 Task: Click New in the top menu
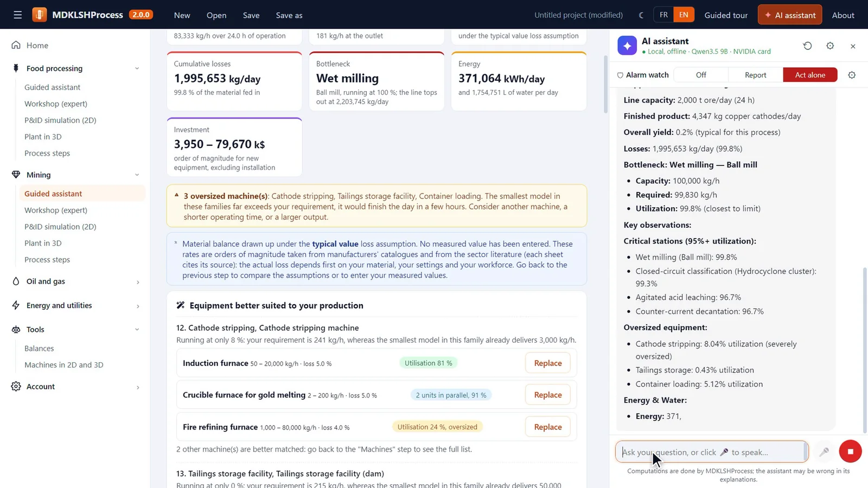(182, 15)
